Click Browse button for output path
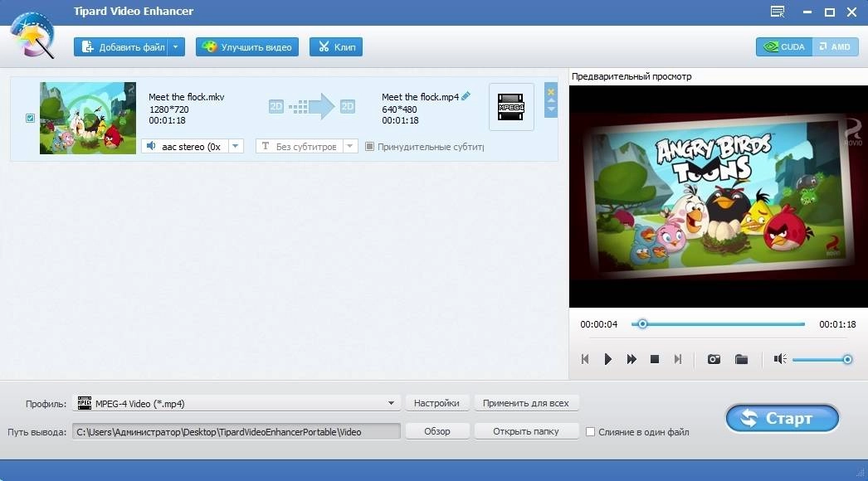 (x=436, y=431)
